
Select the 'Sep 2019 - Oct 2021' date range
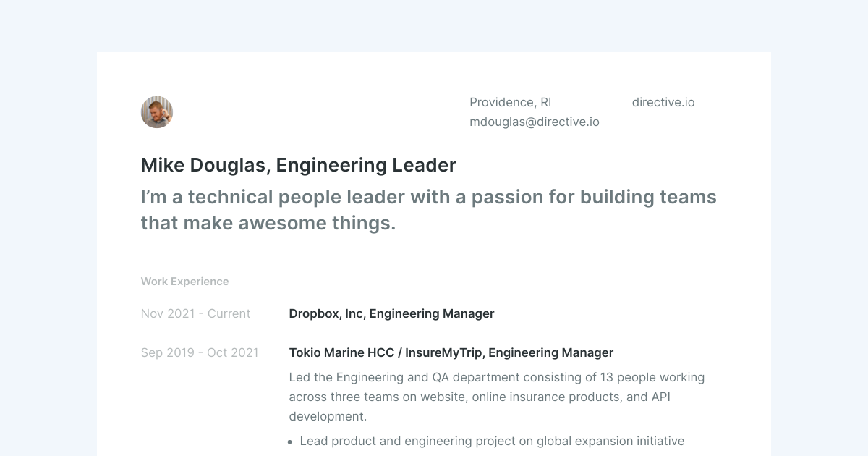199,352
